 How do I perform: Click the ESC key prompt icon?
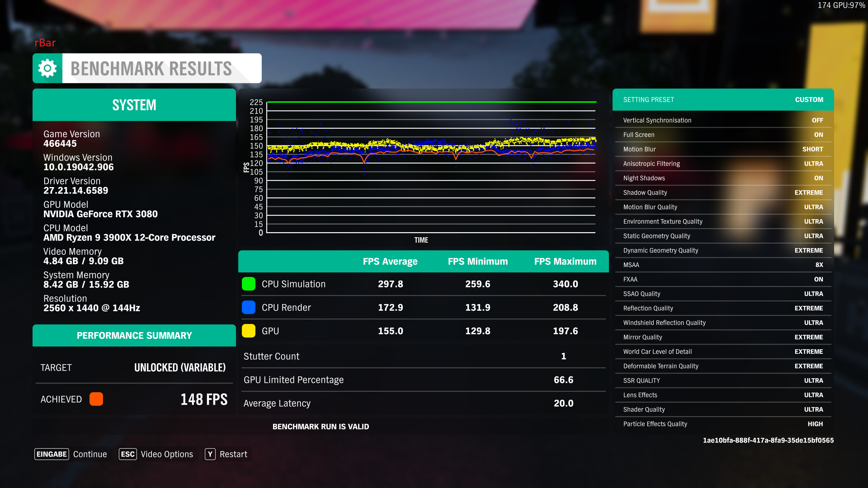click(x=127, y=454)
